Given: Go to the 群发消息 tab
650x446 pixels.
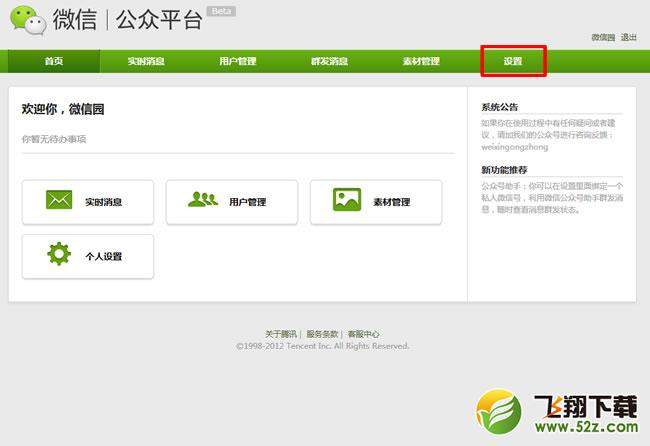Looking at the screenshot, I should (x=329, y=61).
